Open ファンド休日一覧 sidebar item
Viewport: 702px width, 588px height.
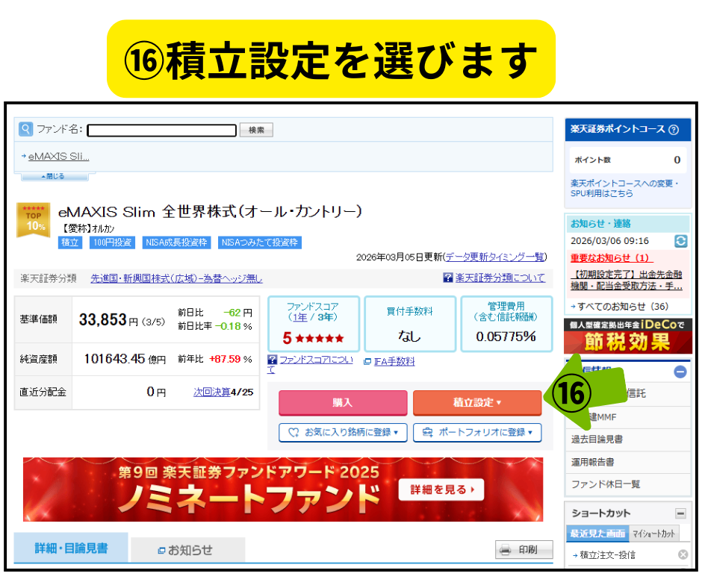tap(628, 484)
